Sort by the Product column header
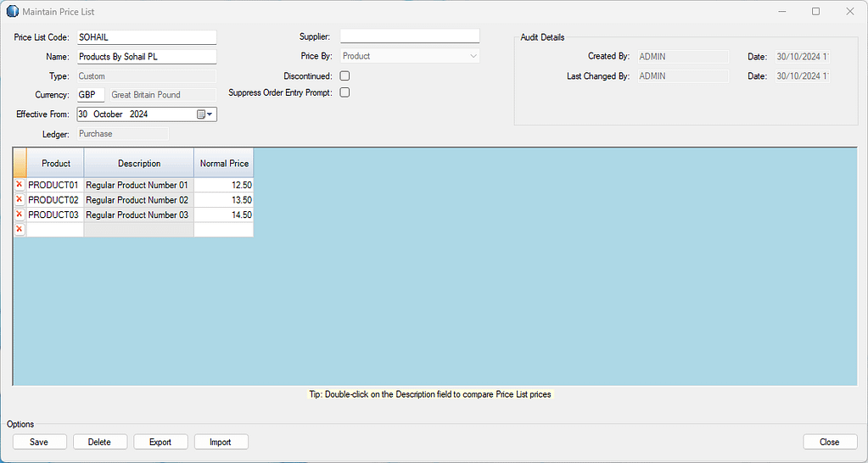Image resolution: width=868 pixels, height=463 pixels. pos(55,164)
